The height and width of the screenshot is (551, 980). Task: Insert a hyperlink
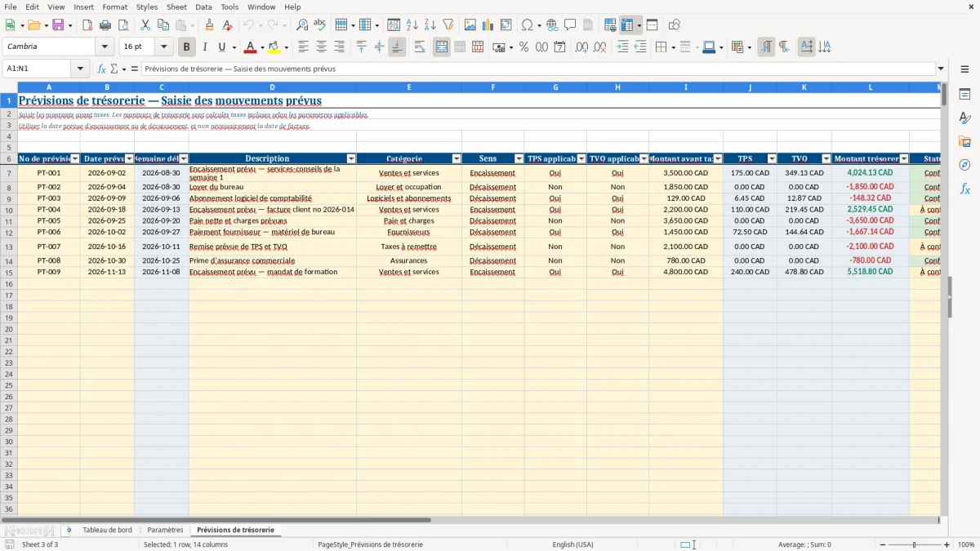[553, 25]
